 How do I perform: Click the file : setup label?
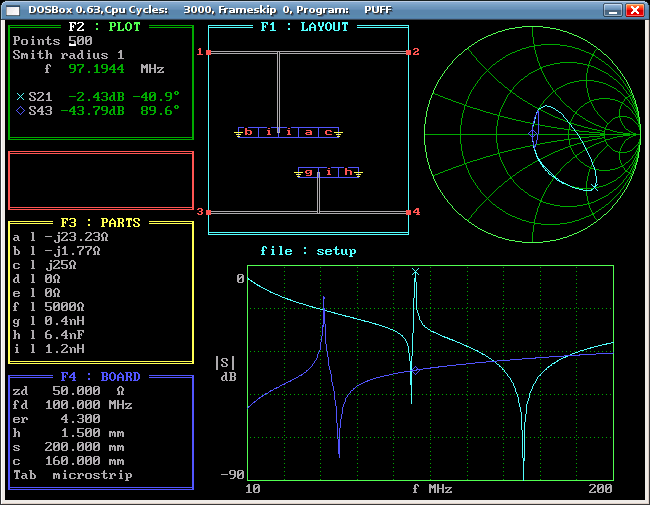coord(308,251)
